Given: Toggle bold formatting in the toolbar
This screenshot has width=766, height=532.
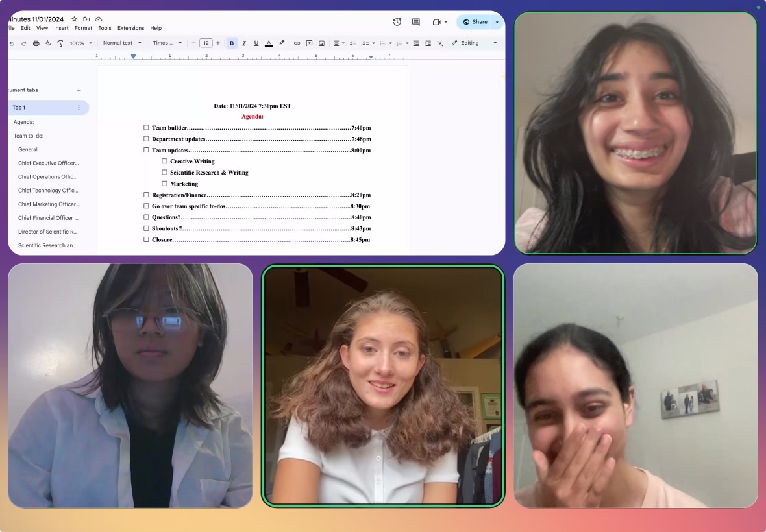Looking at the screenshot, I should pyautogui.click(x=232, y=43).
